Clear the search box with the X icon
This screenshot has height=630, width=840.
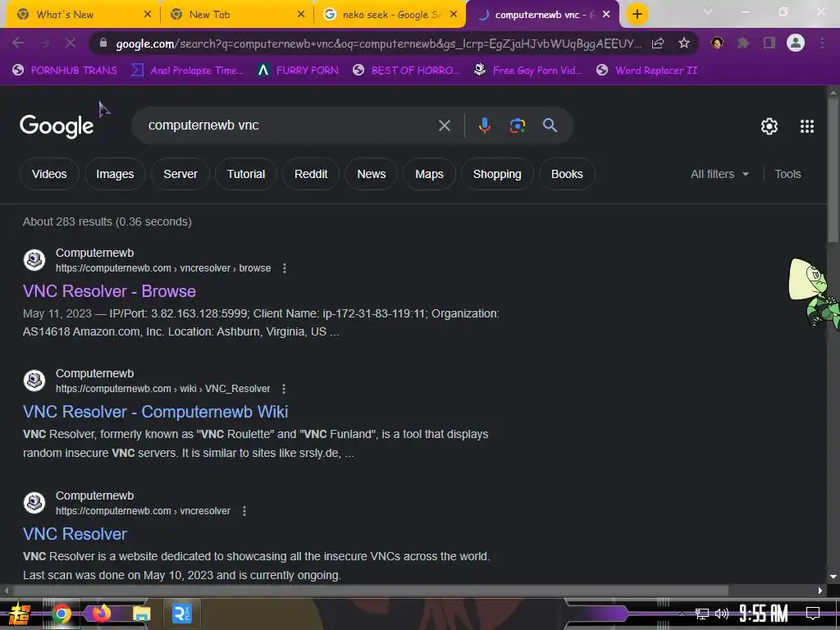(x=444, y=126)
